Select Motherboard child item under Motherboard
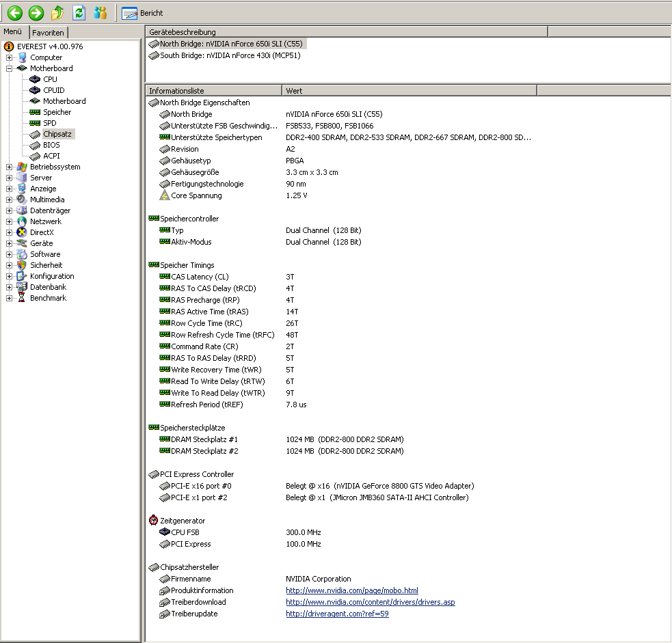Viewport: 672px width, 643px height. [x=64, y=101]
